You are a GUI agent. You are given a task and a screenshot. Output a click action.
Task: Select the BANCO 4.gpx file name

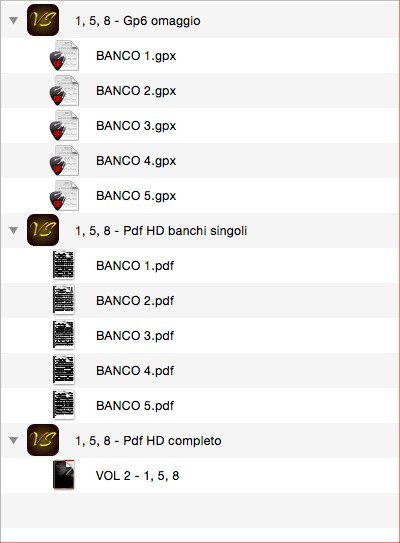coord(136,161)
